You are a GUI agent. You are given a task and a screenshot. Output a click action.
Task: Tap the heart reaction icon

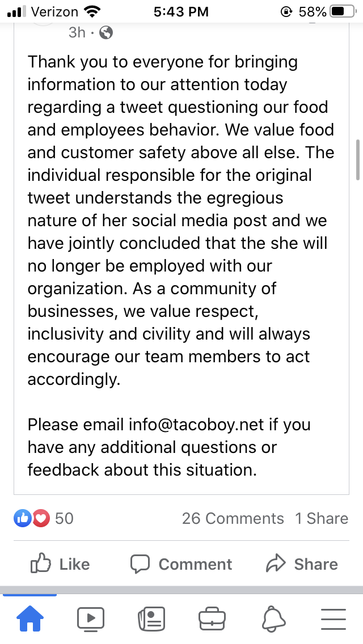click(41, 518)
